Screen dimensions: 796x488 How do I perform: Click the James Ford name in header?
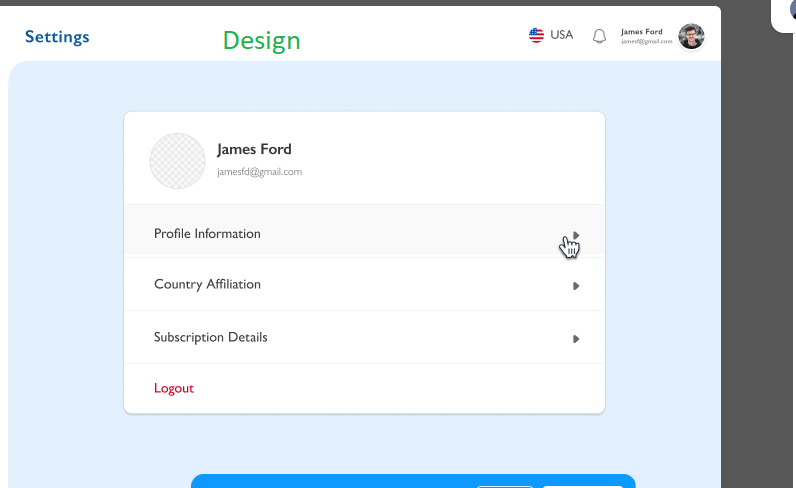642,31
